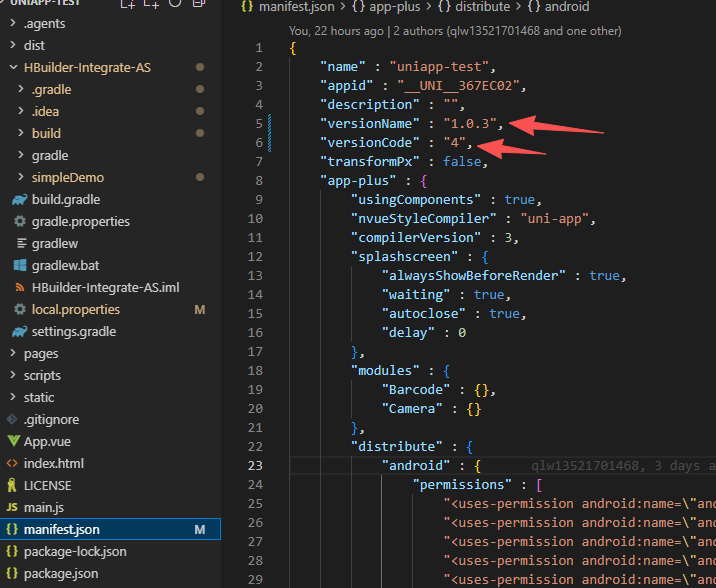Click the "alwaysShowBeforeRender" key
This screenshot has height=588, width=716.
tap(474, 276)
